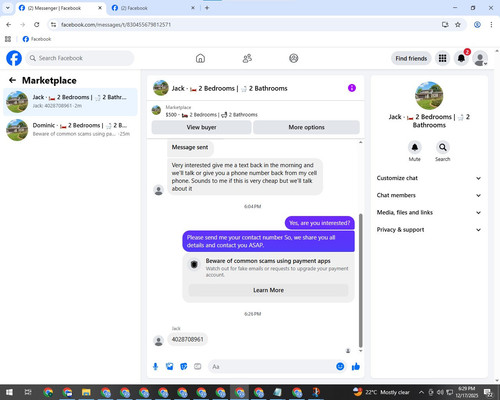
Task: Record a voice clip with microphone icon
Action: (x=155, y=367)
